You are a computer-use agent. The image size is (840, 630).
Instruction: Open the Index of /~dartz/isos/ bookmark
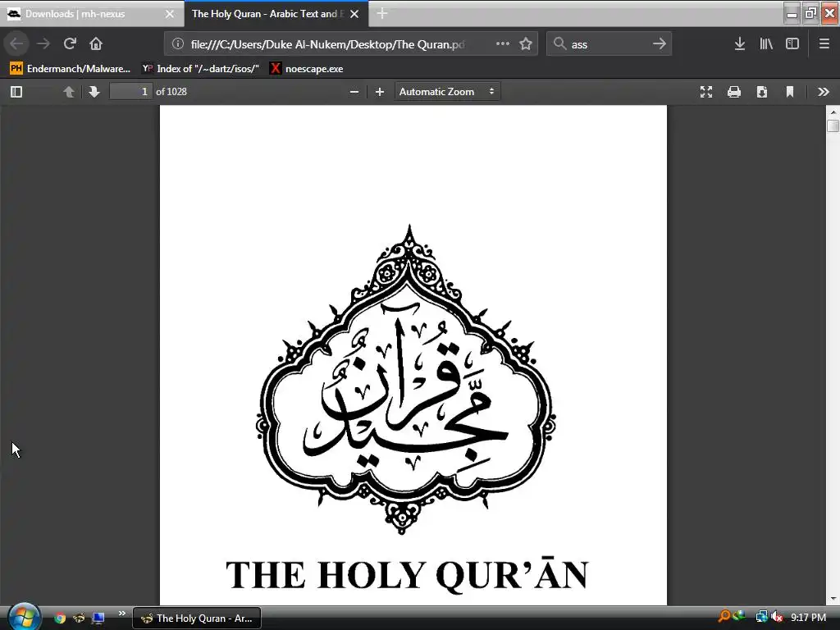(200, 69)
